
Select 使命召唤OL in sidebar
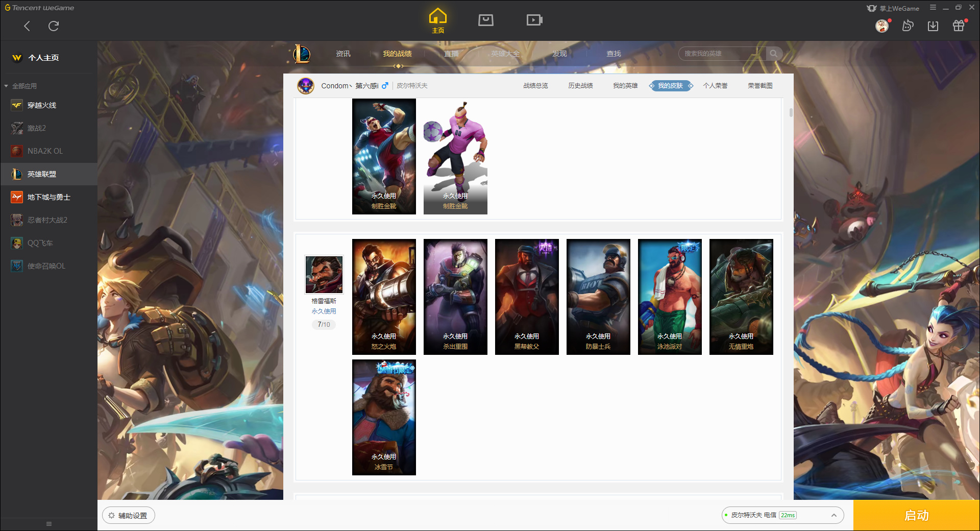pyautogui.click(x=48, y=266)
